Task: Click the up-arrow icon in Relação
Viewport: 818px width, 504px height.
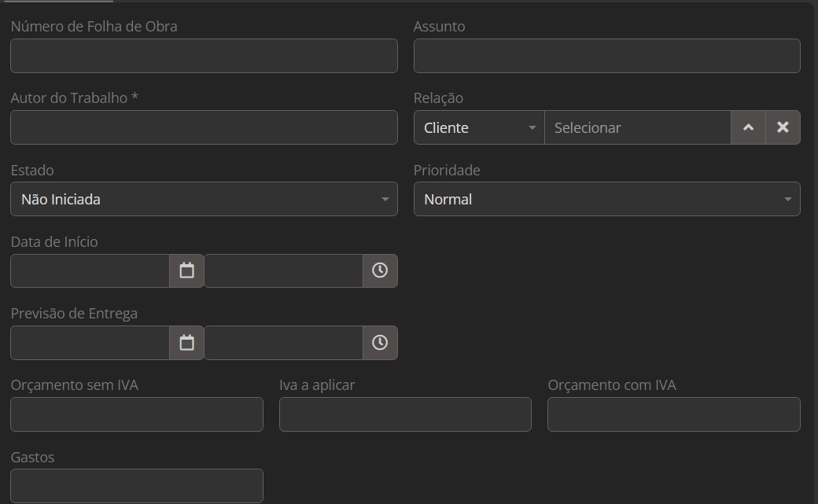Action: pyautogui.click(x=748, y=127)
